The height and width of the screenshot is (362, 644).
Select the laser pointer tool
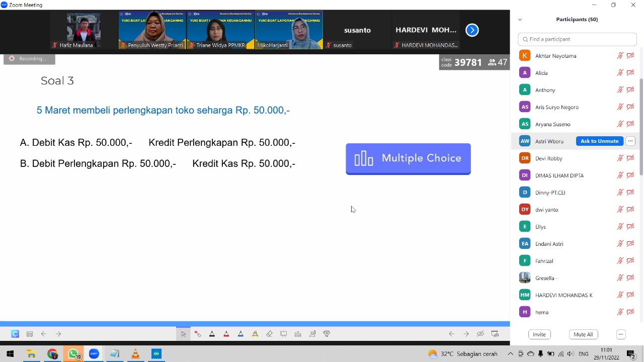pyautogui.click(x=197, y=334)
